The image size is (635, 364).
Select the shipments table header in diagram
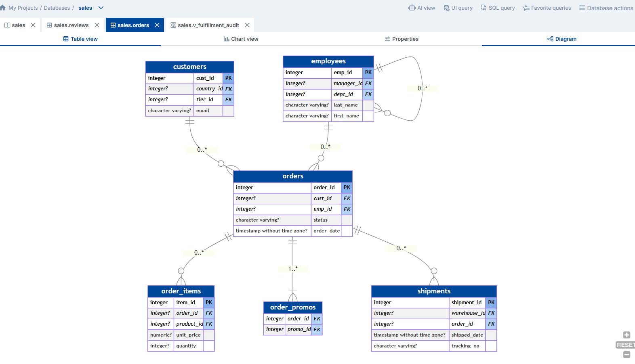click(434, 291)
